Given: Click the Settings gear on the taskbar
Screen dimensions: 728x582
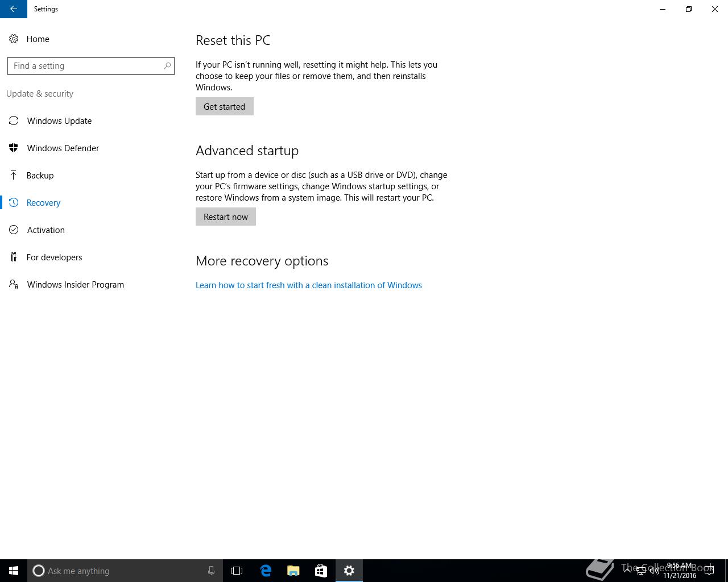Looking at the screenshot, I should pos(349,571).
